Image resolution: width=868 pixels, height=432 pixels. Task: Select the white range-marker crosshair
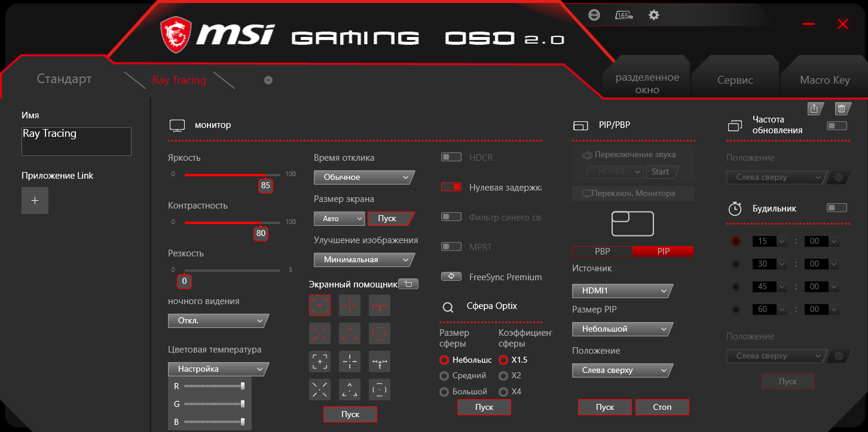[380, 361]
